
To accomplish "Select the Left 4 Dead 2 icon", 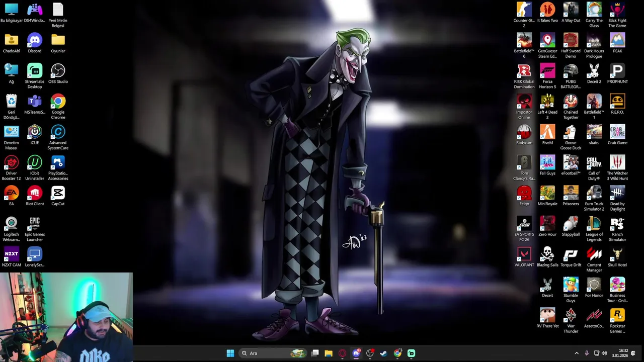I will (547, 102).
